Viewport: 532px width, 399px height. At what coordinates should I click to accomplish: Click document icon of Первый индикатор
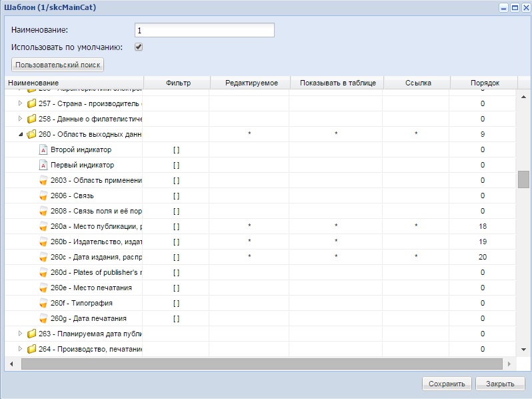[x=43, y=165]
